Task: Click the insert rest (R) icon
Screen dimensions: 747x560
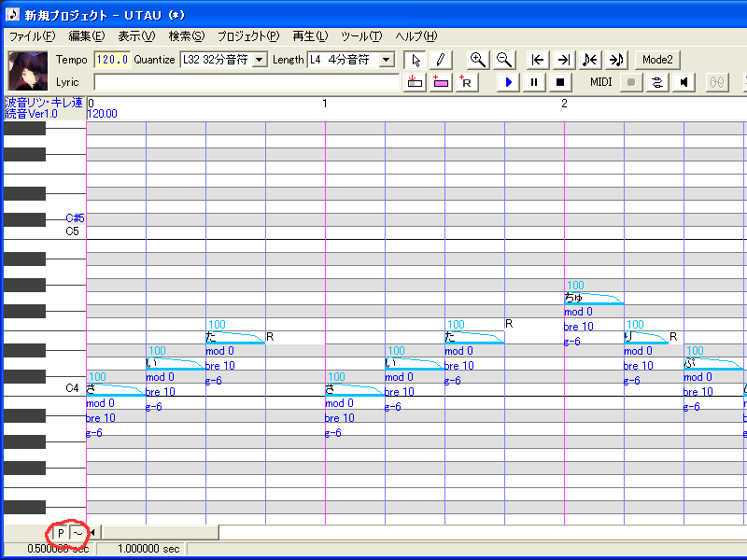Action: 465,82
